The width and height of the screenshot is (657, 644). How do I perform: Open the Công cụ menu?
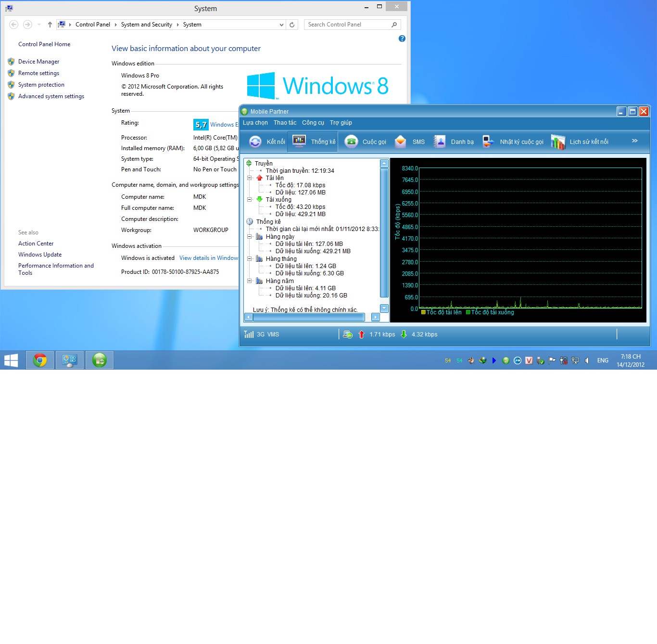click(313, 123)
